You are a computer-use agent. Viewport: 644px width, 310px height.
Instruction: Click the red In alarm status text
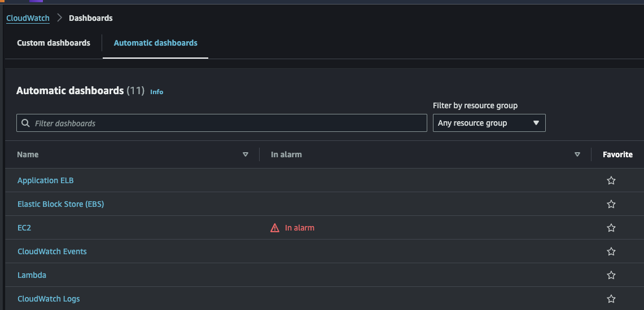coord(300,228)
